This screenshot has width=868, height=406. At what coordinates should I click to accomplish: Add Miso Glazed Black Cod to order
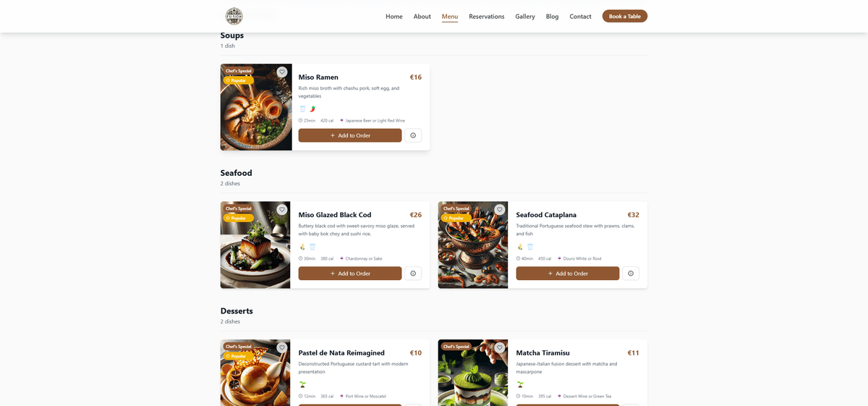pyautogui.click(x=350, y=274)
